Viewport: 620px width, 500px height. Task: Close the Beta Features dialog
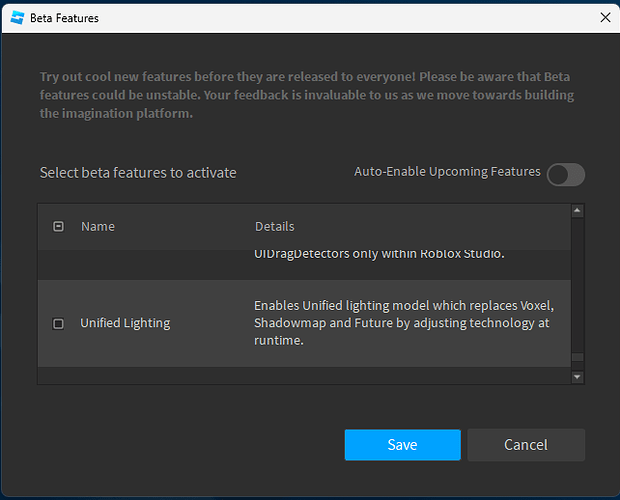605,17
